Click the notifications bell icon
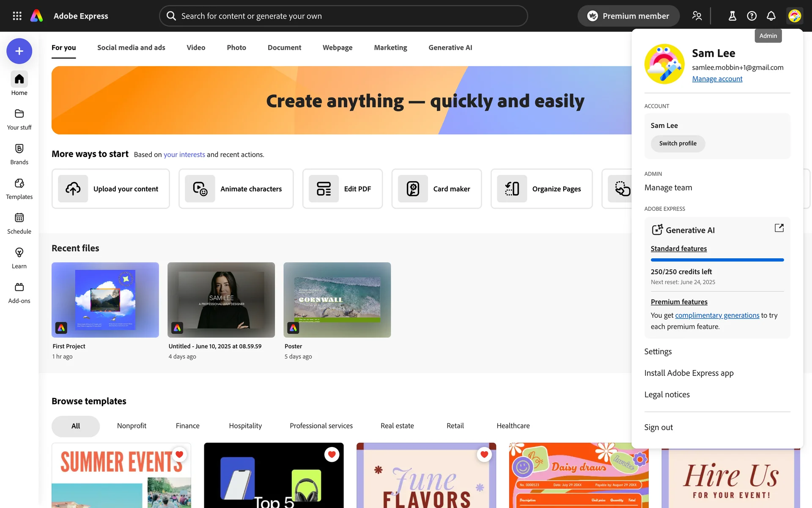The image size is (812, 508). coord(771,16)
